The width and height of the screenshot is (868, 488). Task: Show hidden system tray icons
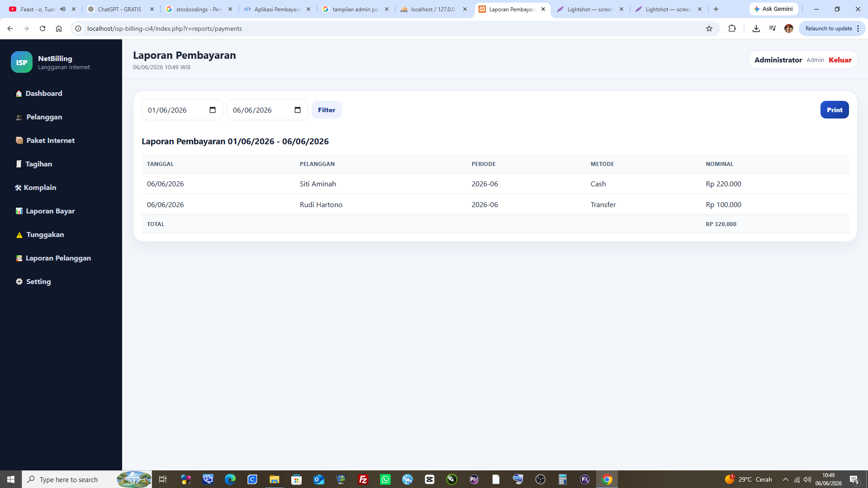[786, 479]
